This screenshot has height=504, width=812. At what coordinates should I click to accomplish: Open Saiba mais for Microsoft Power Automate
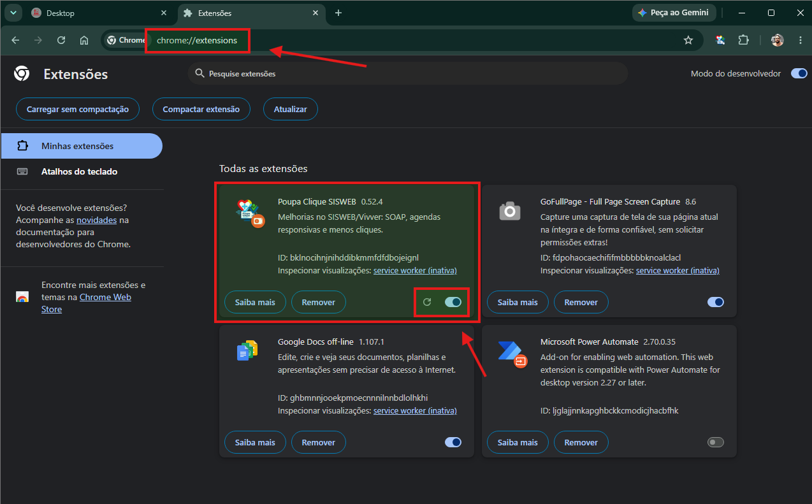pyautogui.click(x=518, y=442)
